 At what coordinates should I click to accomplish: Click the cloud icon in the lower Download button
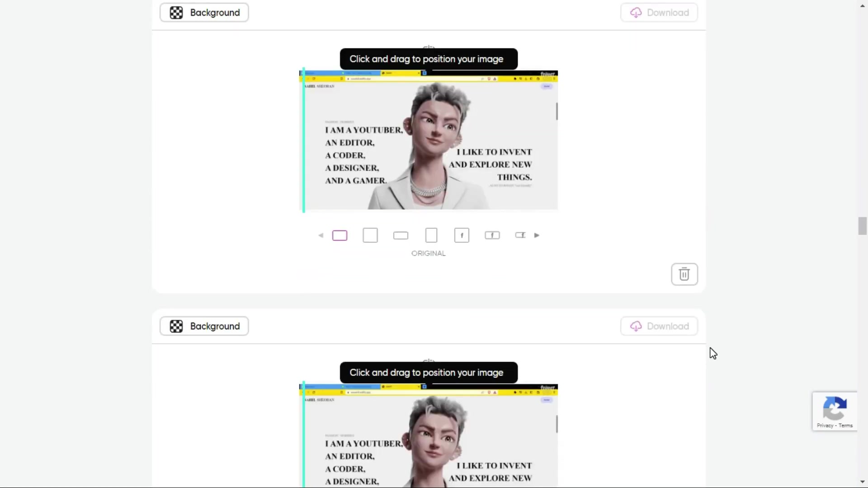[x=636, y=326]
